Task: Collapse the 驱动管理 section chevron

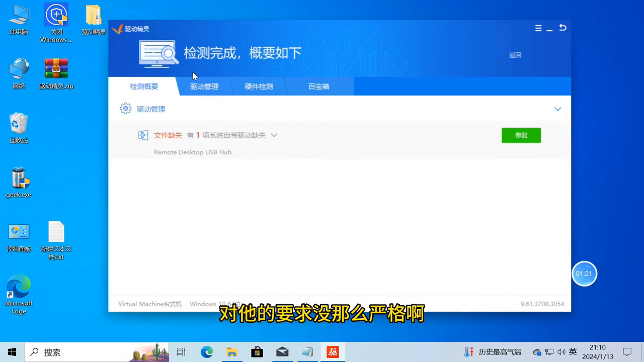Action: pyautogui.click(x=557, y=109)
